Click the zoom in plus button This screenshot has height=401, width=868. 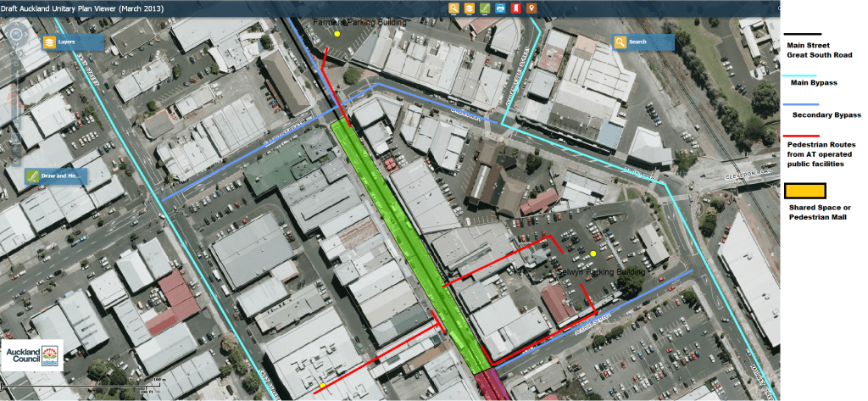(x=16, y=64)
